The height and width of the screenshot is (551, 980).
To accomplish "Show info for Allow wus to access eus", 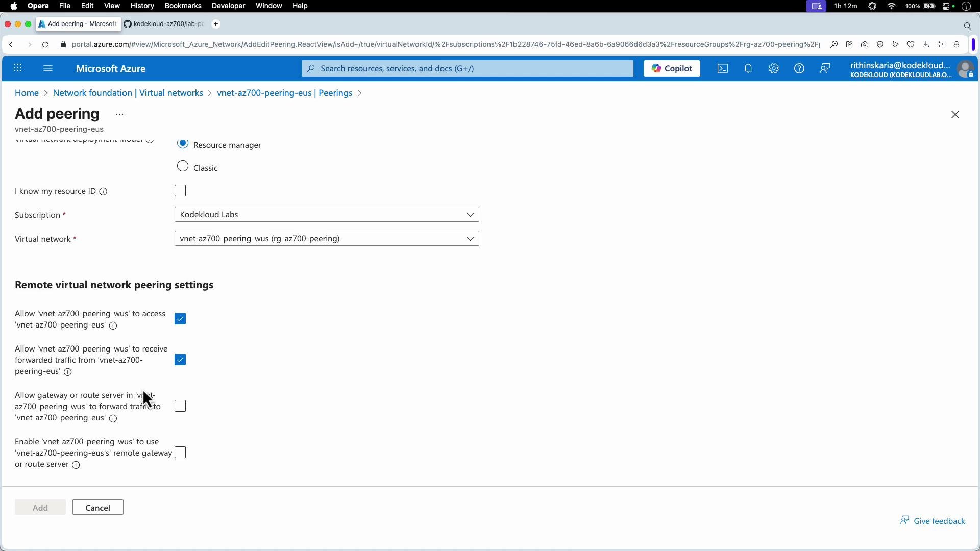I will tap(113, 326).
